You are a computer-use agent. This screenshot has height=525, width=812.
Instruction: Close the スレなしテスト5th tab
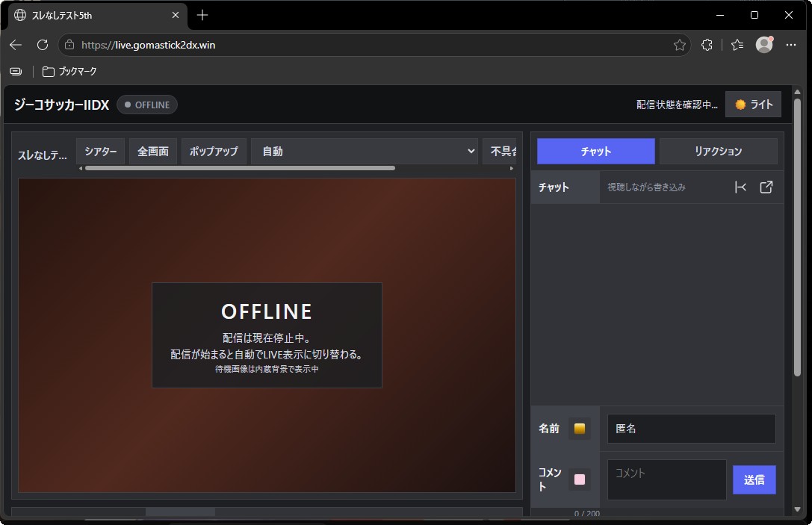pyautogui.click(x=176, y=15)
